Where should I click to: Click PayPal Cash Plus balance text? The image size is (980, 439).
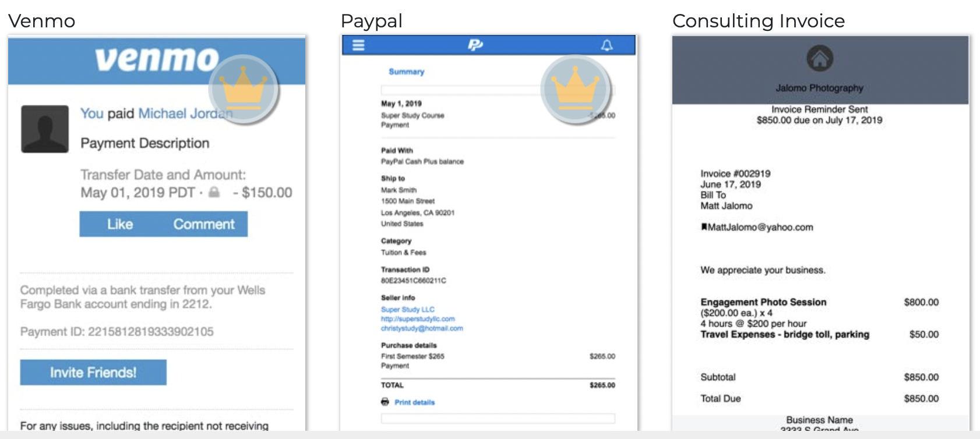pos(422,161)
